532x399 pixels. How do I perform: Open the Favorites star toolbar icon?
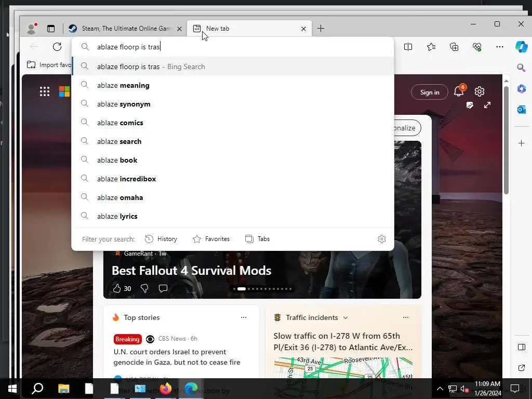(431, 47)
